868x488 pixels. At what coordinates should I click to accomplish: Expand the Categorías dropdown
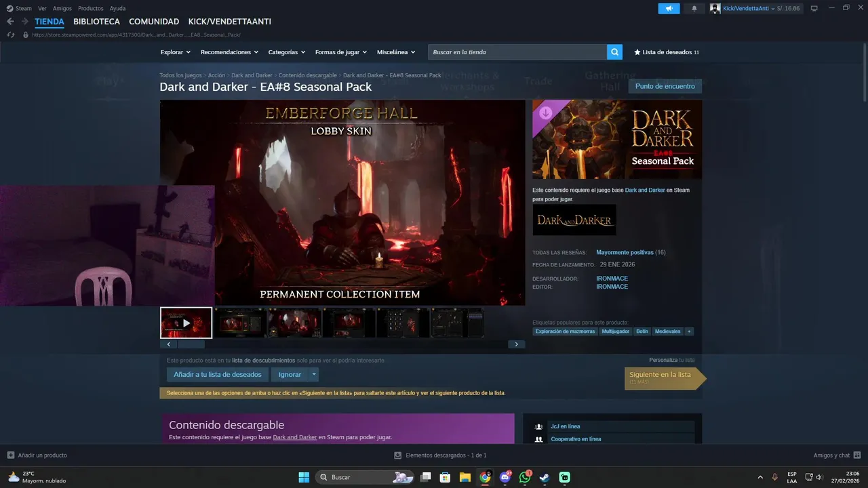(287, 52)
